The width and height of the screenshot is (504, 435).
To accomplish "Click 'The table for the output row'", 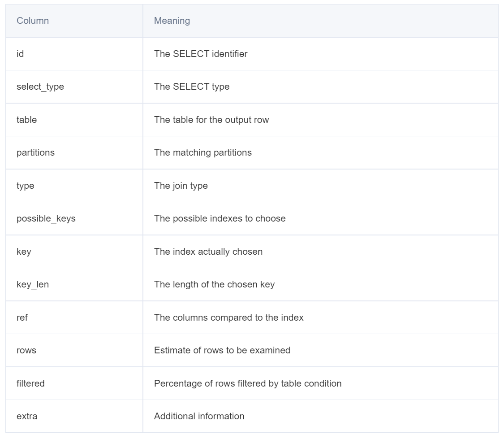I will coord(211,120).
